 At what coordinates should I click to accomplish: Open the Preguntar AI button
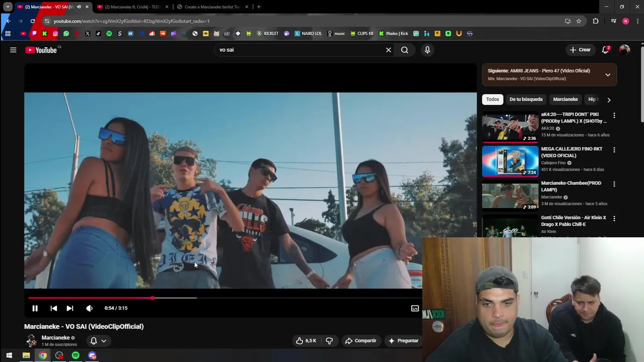point(404,340)
